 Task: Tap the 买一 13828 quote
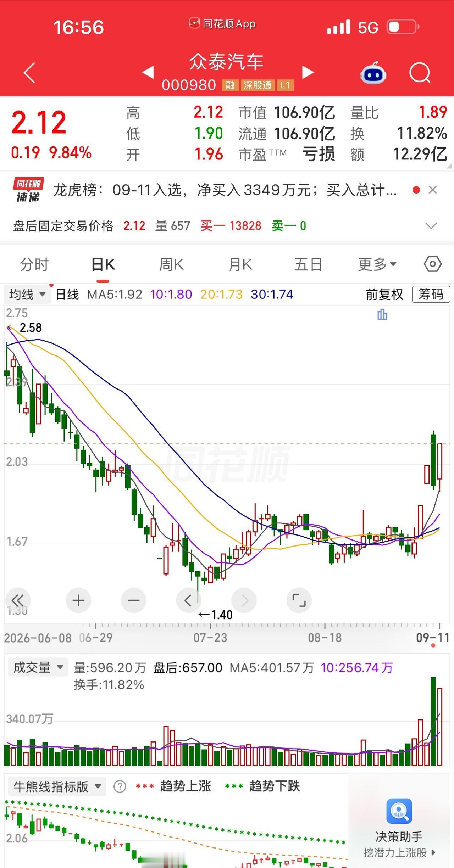[231, 226]
